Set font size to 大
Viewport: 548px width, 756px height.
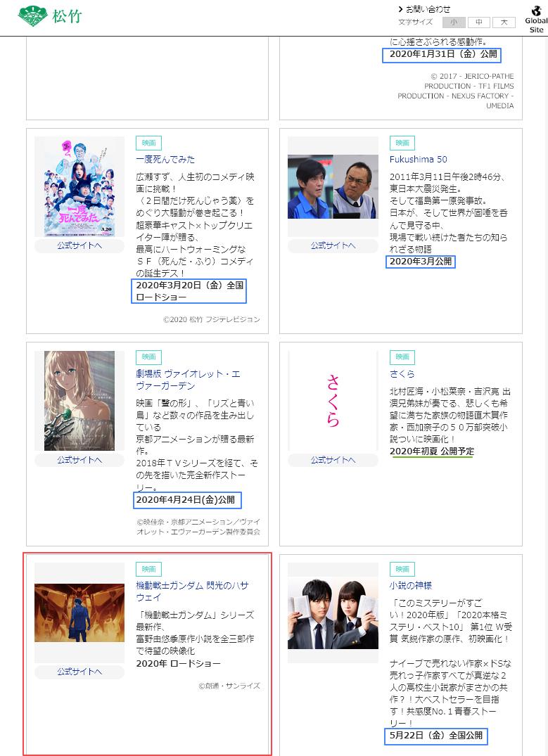pyautogui.click(x=504, y=23)
